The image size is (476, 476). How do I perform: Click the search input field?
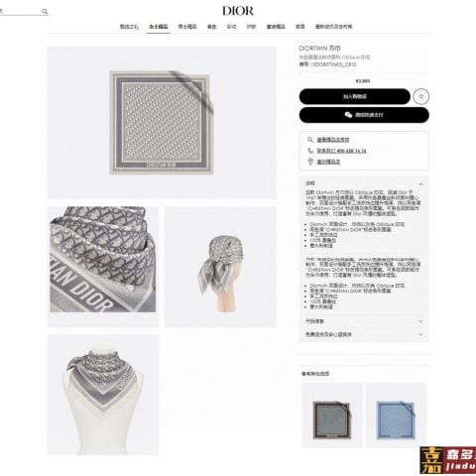pyautogui.click(x=20, y=12)
